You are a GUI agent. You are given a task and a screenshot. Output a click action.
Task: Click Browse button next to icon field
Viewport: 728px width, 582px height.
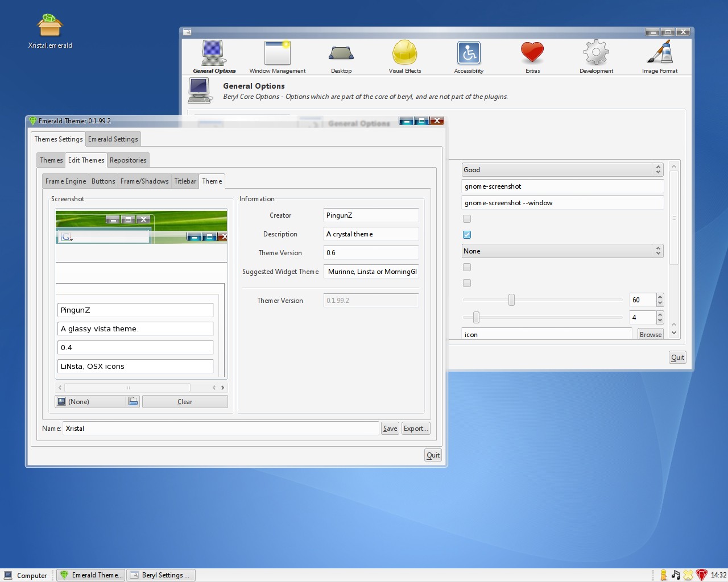(x=651, y=334)
